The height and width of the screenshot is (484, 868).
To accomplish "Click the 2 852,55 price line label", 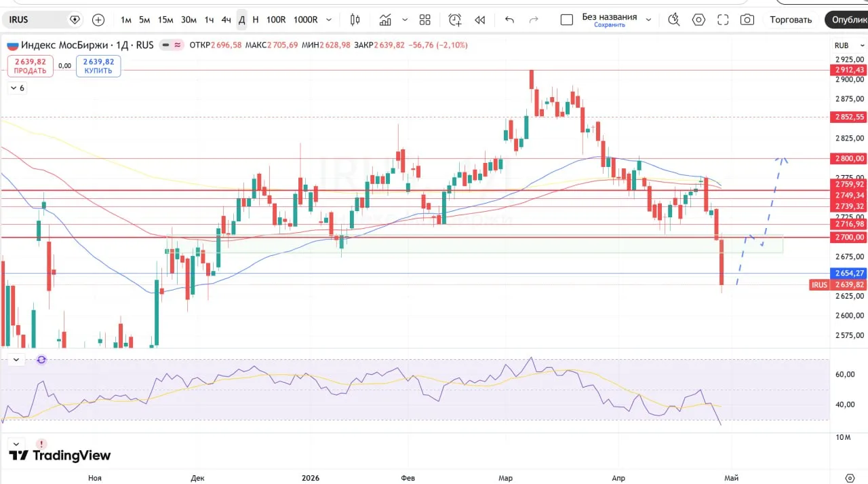I will pos(849,117).
